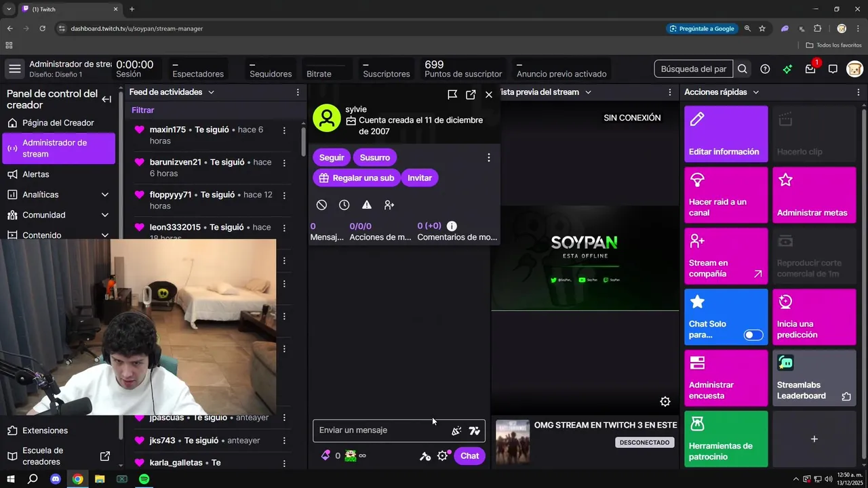Open Spotify from the Windows taskbar
Image resolution: width=868 pixels, height=488 pixels.
coord(144,479)
